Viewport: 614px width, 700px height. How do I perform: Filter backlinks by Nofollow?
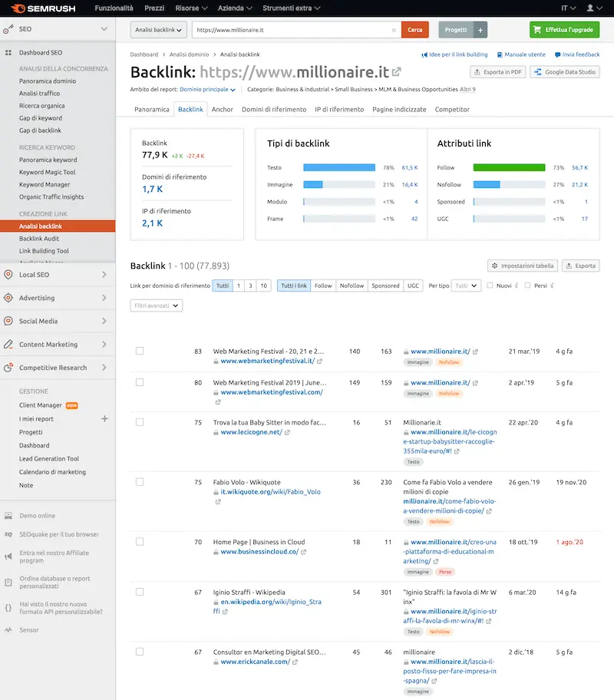coord(352,286)
